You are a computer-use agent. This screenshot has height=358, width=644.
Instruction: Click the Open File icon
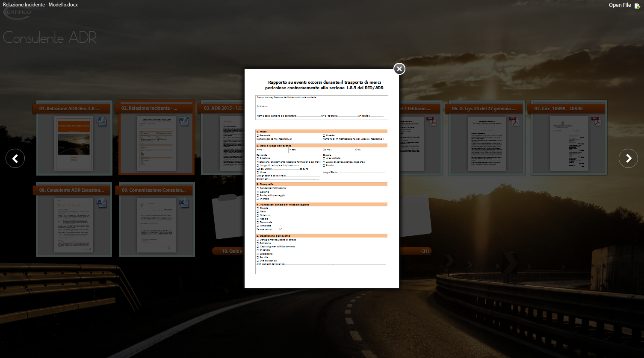637,6
